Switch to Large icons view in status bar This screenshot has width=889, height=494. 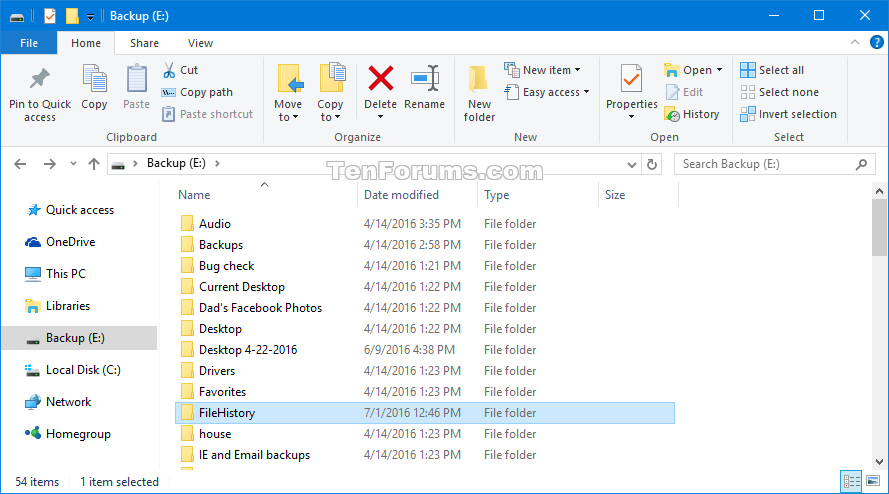(873, 482)
